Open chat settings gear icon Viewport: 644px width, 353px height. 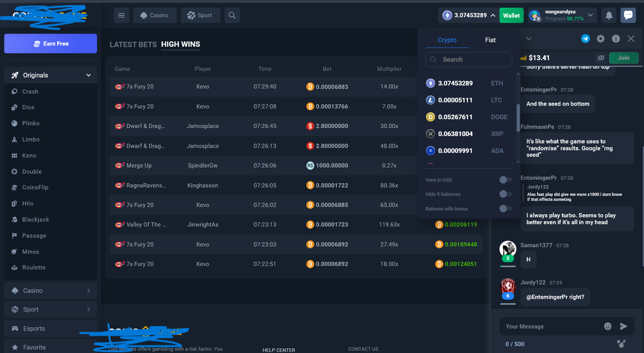601,39
